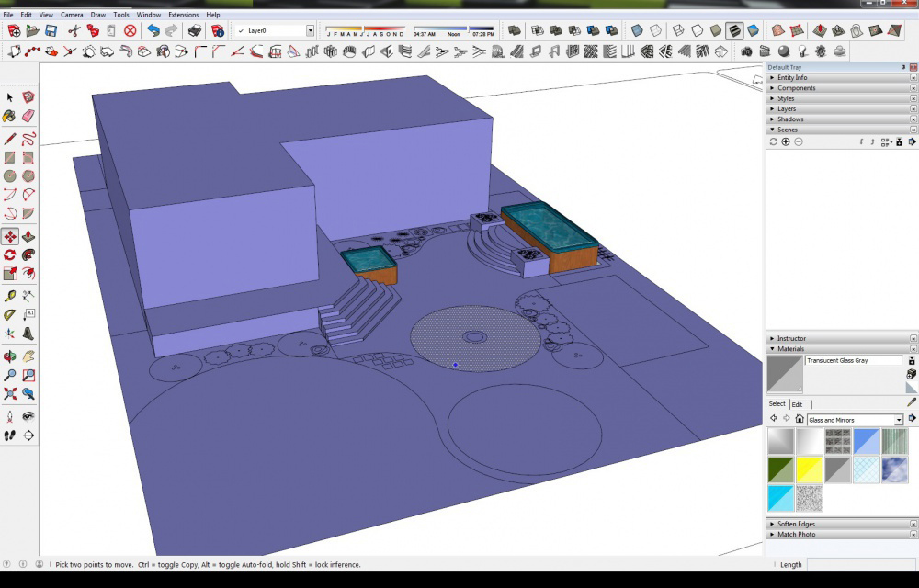
Task: Open Model Info from the toolbar
Action: coord(218,30)
